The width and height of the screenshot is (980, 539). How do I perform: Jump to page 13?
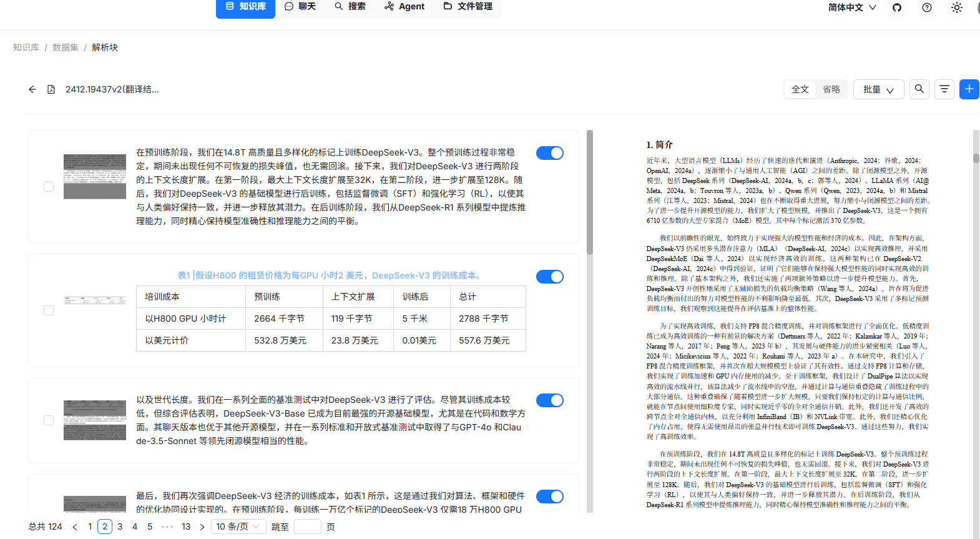[186, 527]
